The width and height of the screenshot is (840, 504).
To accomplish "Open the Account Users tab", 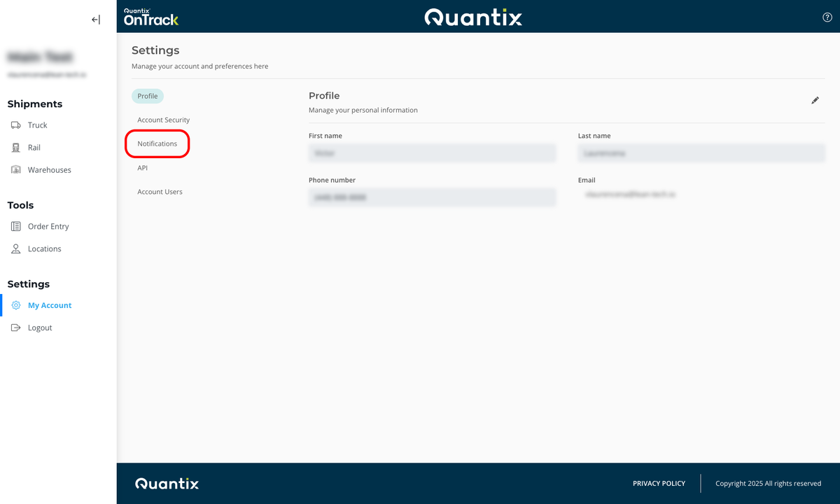I will 160,191.
